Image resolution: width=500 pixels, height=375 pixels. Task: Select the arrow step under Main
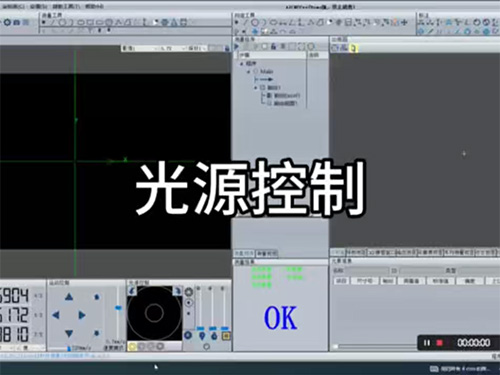(265, 79)
